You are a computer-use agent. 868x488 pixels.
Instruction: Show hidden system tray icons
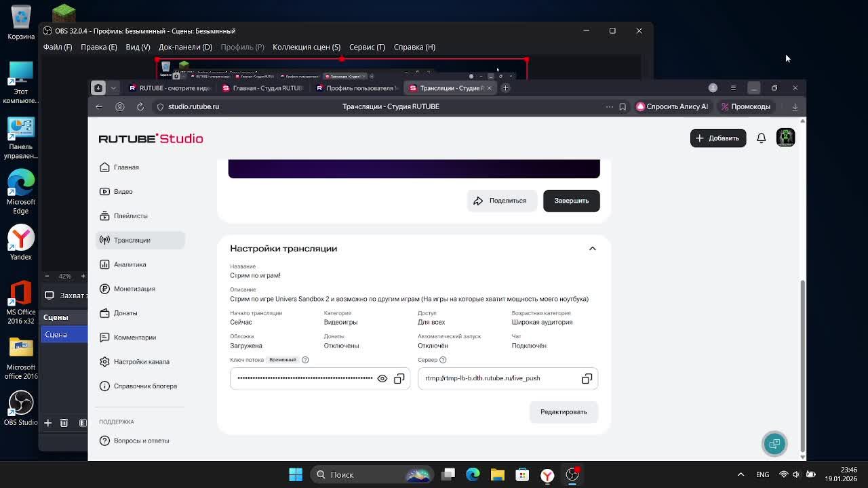point(741,474)
